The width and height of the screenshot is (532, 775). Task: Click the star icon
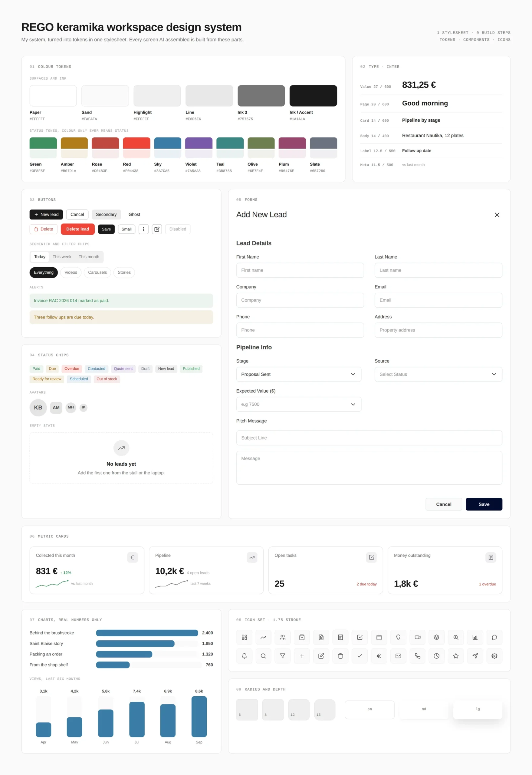click(x=456, y=656)
